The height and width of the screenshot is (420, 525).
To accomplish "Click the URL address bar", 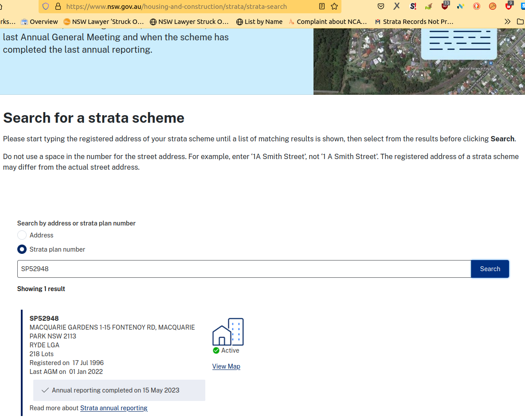I will coord(190,6).
